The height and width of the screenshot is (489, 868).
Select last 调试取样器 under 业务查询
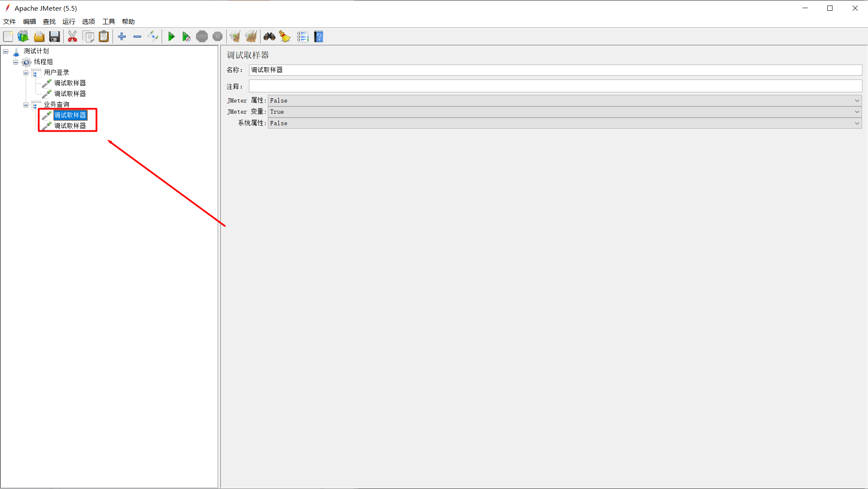[x=70, y=126]
